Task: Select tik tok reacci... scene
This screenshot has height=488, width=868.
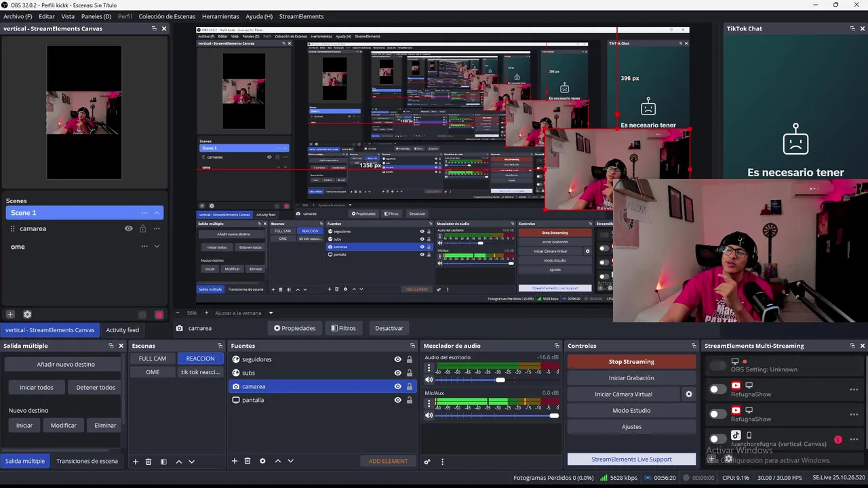Action: [x=200, y=372]
